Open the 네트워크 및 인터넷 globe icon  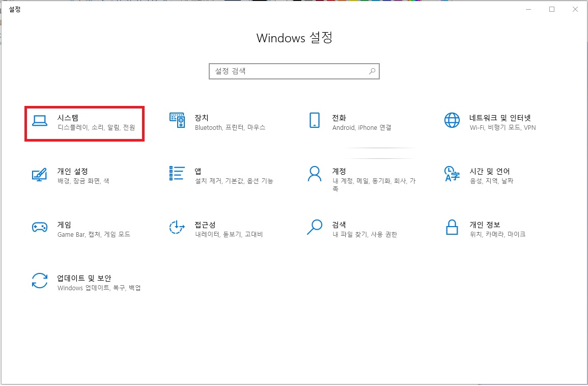click(x=452, y=120)
